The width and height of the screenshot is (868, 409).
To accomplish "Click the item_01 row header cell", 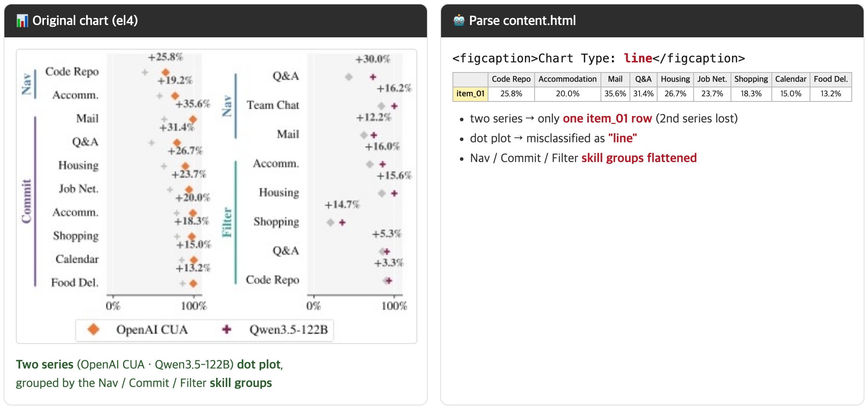I will (470, 94).
